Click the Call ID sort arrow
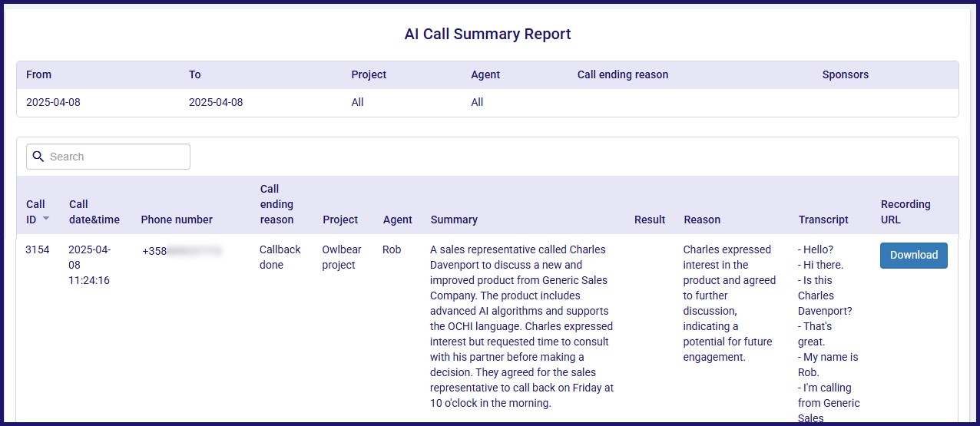980x426 pixels. pos(46,220)
